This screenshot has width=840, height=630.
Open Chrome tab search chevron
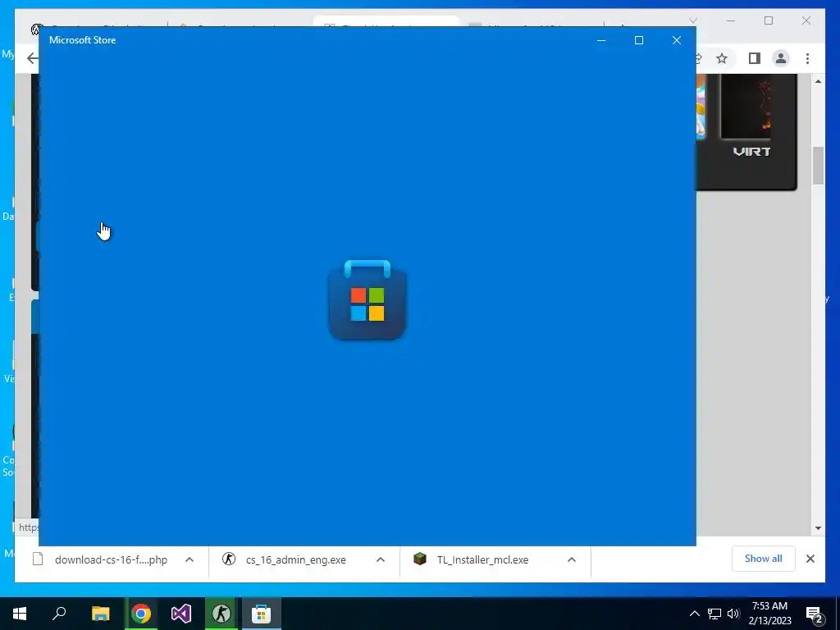point(692,21)
